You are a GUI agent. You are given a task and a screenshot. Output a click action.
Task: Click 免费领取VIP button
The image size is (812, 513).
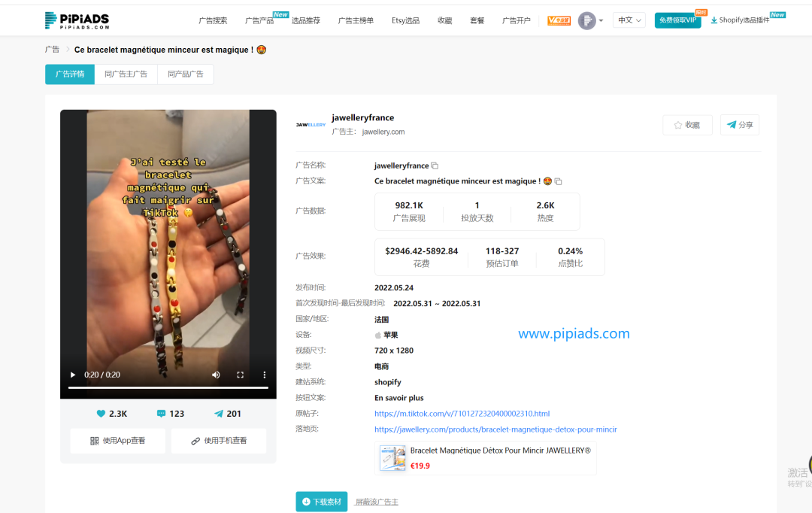click(x=678, y=20)
